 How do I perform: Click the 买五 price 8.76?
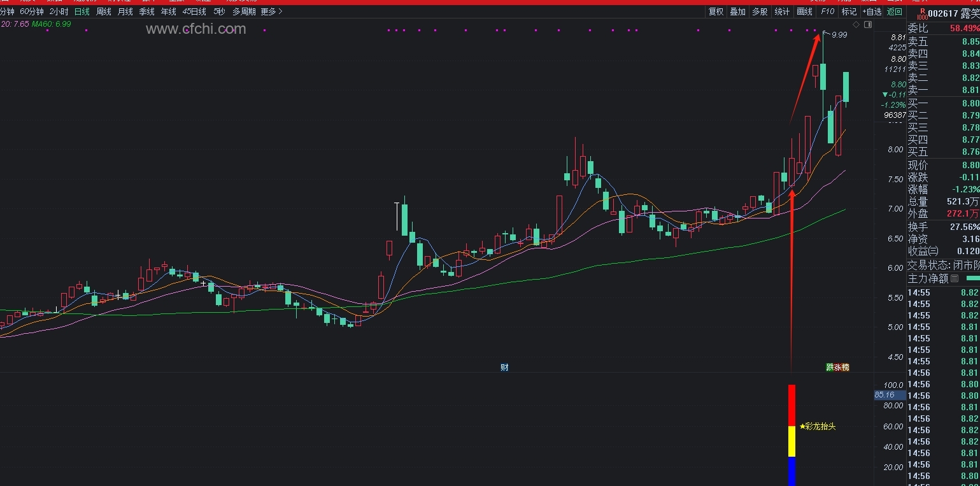click(970, 152)
